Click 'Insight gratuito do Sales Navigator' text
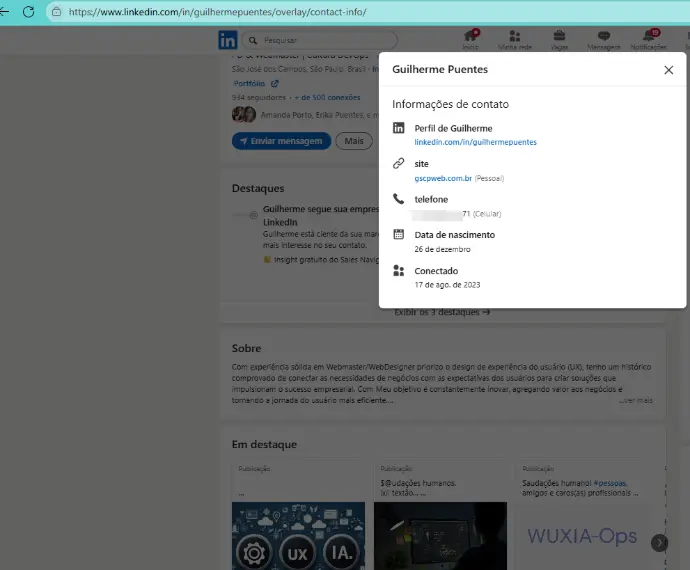 pyautogui.click(x=326, y=260)
